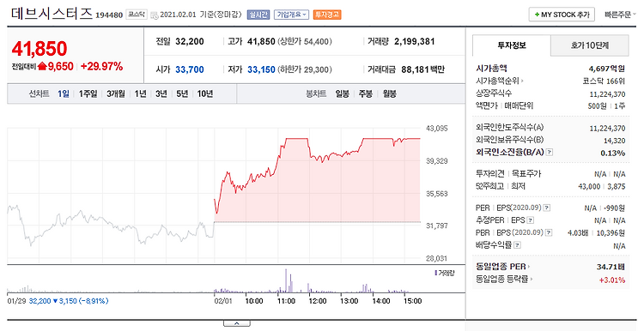
Task: Click the 코스닥 166위 rank text
Action: coord(604,81)
